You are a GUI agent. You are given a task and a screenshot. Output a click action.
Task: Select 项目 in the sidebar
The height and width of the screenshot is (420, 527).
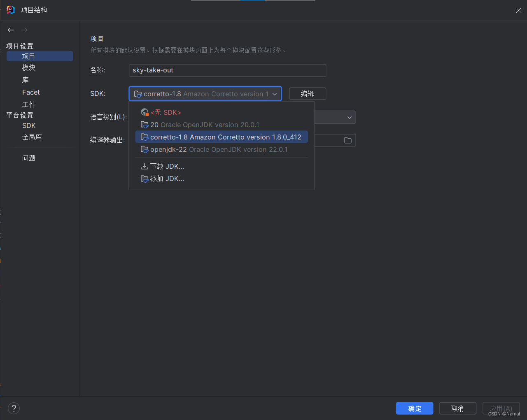coord(40,56)
